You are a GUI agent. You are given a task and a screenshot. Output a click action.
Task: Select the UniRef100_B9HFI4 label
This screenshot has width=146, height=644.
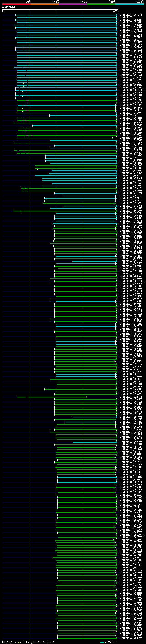(x=131, y=53)
